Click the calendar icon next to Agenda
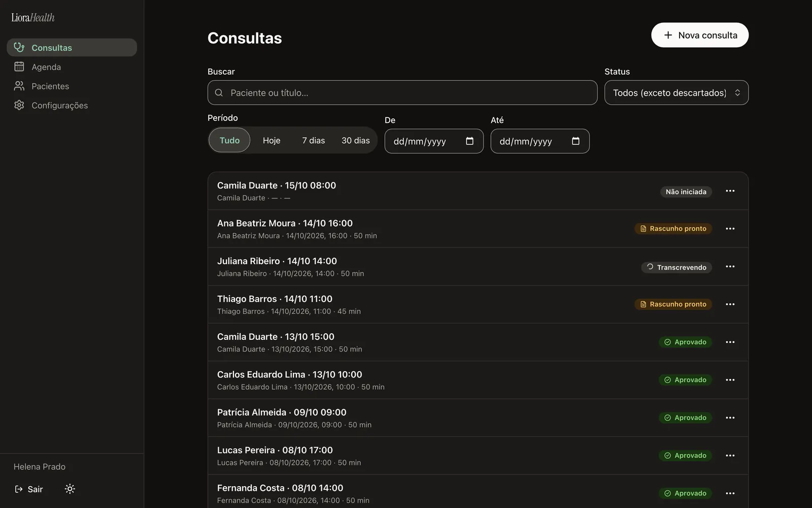The image size is (812, 508). pos(19,67)
